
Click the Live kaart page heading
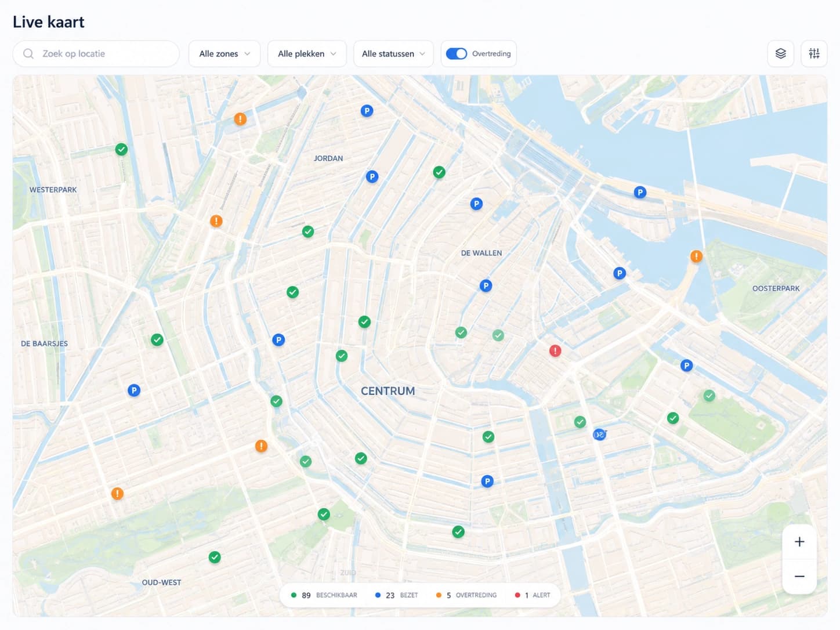(x=49, y=22)
